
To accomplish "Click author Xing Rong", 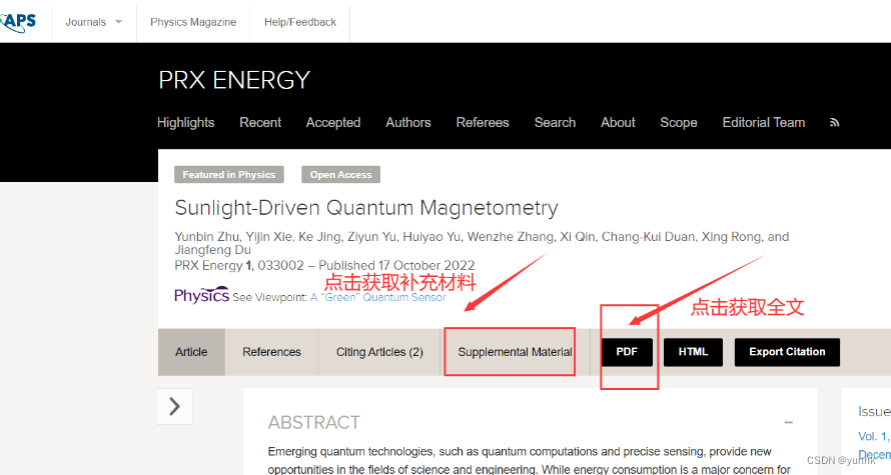I will [x=731, y=237].
